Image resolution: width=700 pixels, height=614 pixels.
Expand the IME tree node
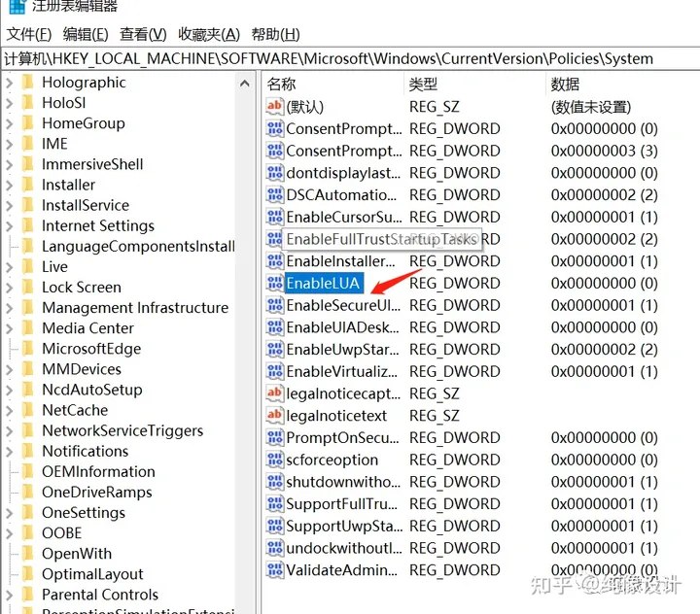pos(10,144)
